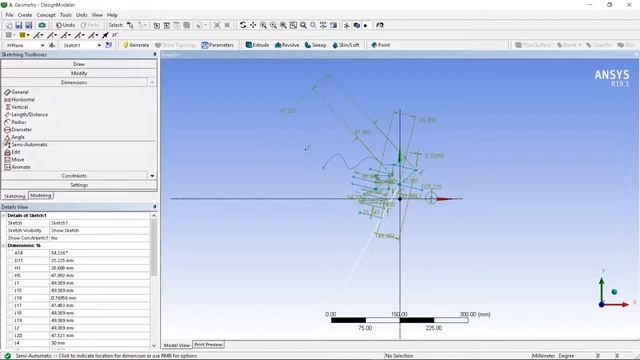This screenshot has height=360, width=640.
Task: Switch to the Modeling tab
Action: [41, 196]
